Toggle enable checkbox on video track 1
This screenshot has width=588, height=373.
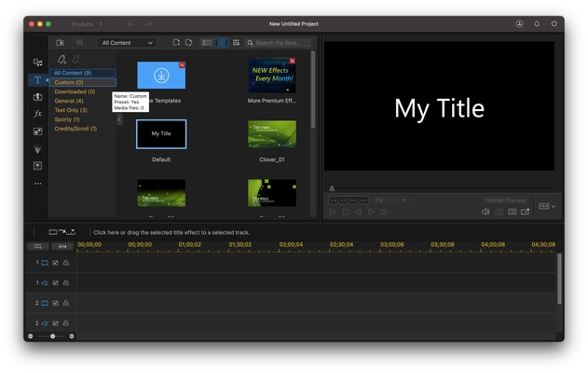pyautogui.click(x=55, y=263)
